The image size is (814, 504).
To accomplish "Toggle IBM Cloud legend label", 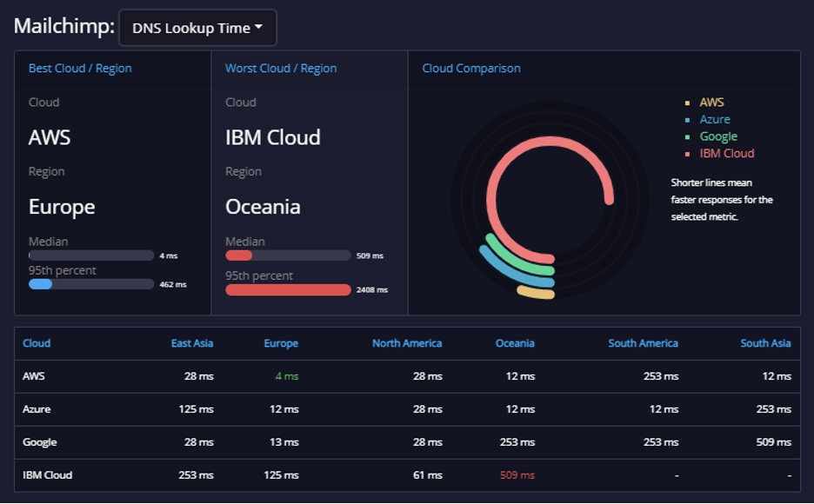I will pyautogui.click(x=727, y=154).
